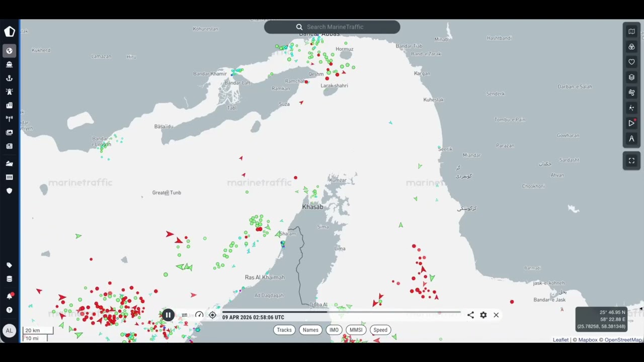Open the OpenStreetMap attribution link
This screenshot has height=362, width=644.
(623, 340)
